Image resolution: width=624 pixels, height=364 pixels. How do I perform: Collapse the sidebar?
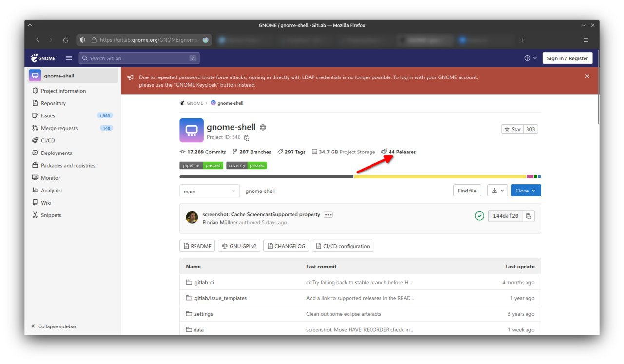tap(54, 326)
